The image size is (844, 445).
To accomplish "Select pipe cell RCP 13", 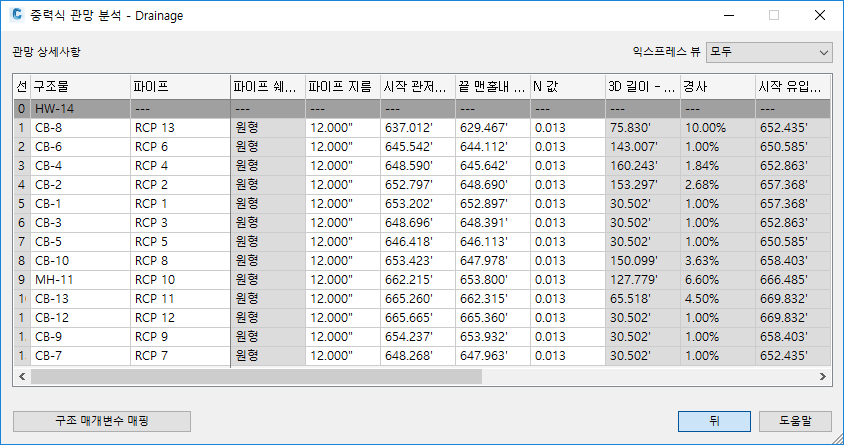I will pos(180,128).
